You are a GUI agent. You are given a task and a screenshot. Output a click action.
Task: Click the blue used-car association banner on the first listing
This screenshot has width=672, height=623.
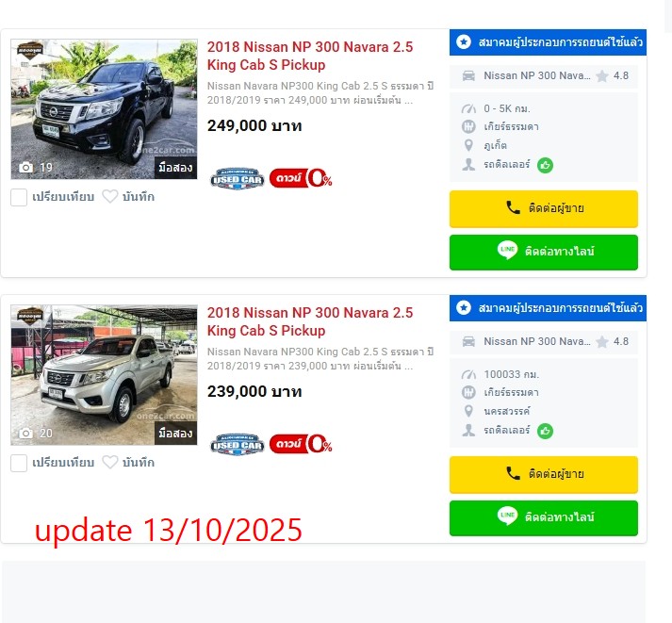(x=548, y=42)
